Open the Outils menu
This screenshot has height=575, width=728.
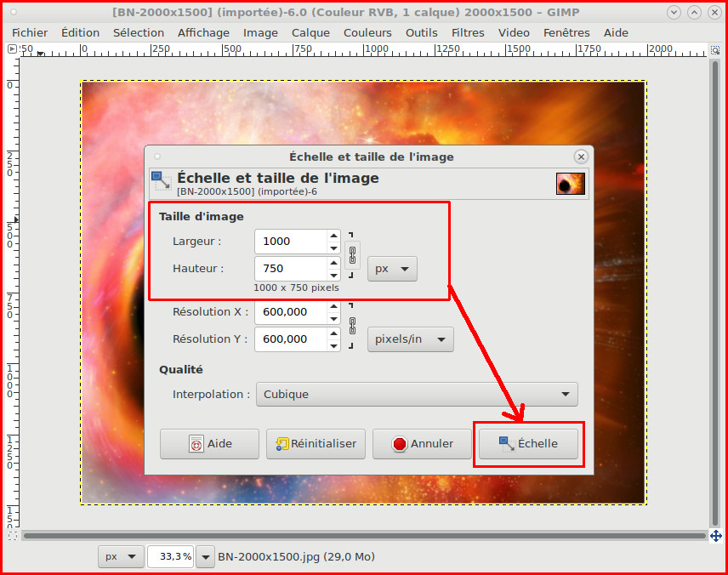pyautogui.click(x=422, y=33)
